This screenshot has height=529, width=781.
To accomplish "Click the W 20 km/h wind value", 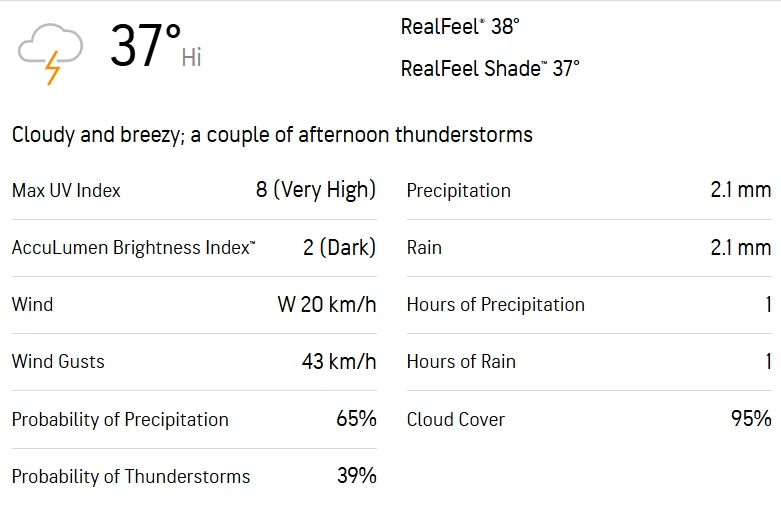I will (x=326, y=304).
